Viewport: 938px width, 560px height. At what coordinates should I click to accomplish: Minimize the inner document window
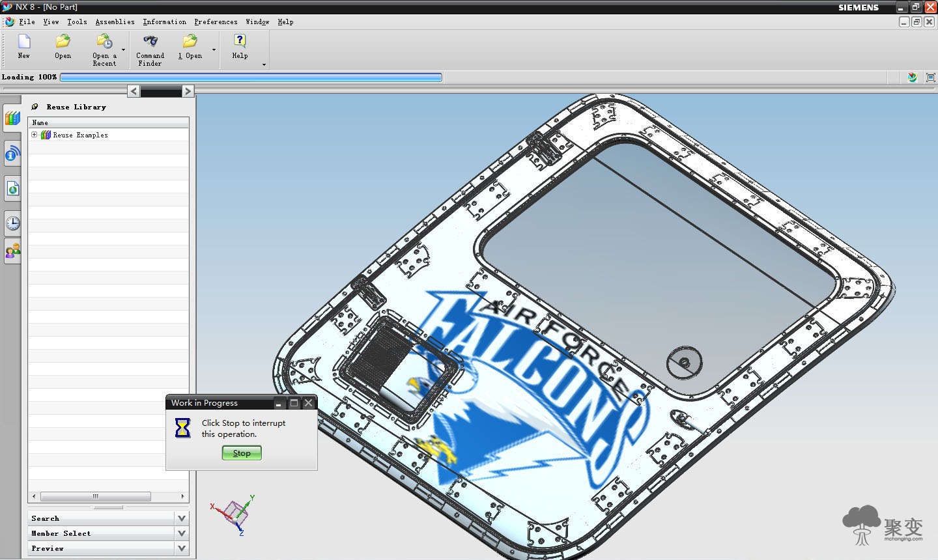click(x=904, y=22)
